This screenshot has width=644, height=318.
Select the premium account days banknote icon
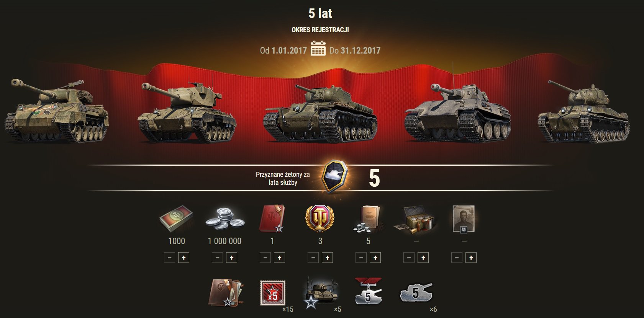tap(177, 219)
